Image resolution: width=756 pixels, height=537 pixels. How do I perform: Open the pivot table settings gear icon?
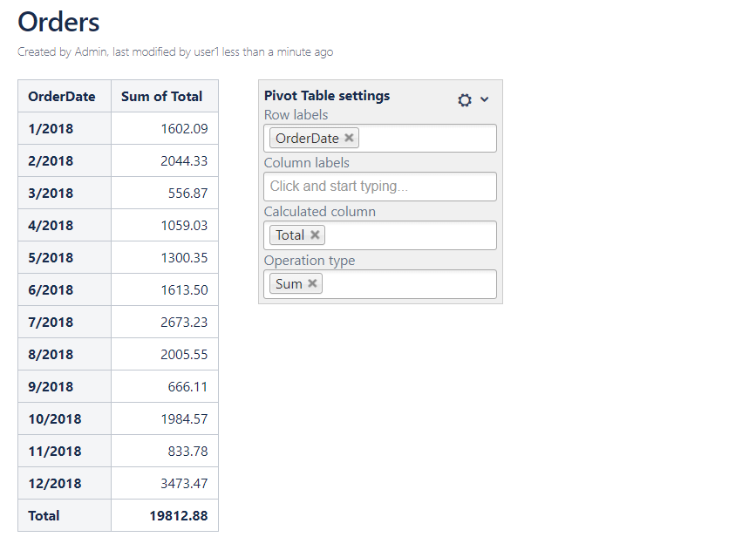click(465, 100)
